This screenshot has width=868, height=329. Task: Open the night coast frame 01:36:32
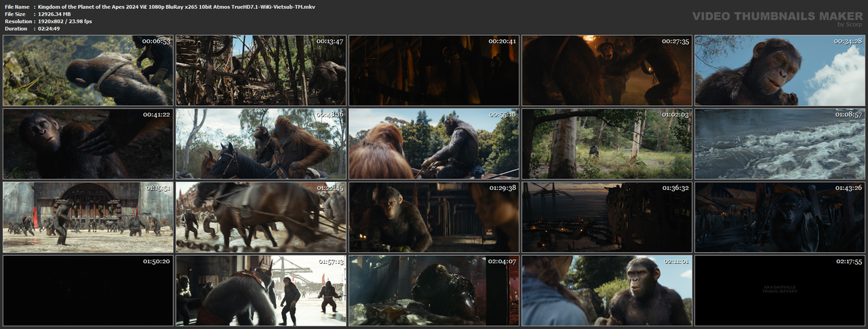click(607, 217)
